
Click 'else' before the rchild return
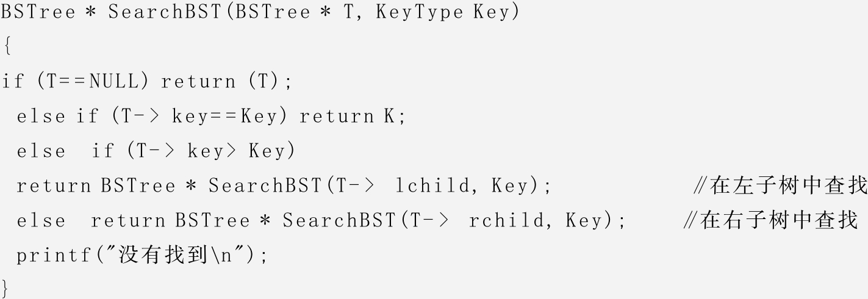tap(41, 220)
